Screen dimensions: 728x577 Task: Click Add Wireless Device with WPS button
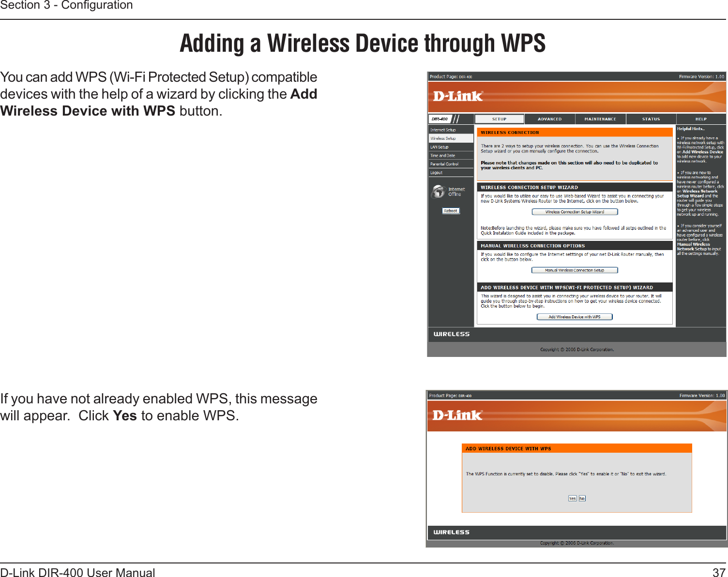click(x=575, y=317)
